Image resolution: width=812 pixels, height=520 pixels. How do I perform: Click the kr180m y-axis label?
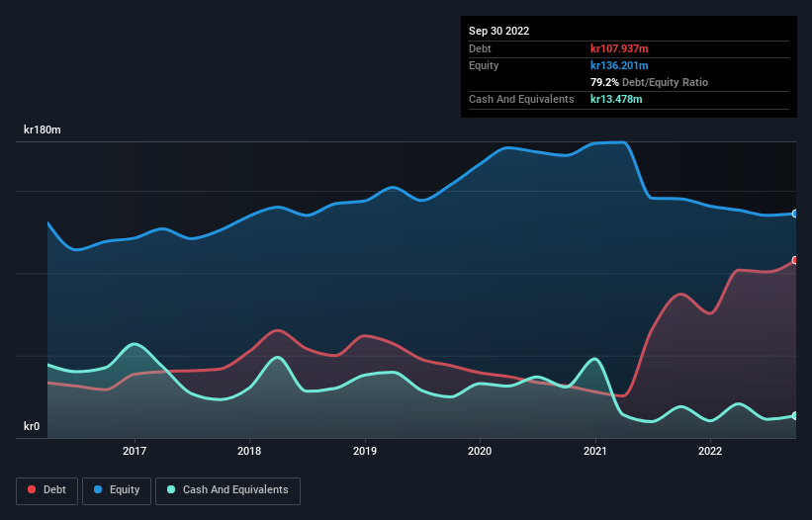[x=42, y=130]
